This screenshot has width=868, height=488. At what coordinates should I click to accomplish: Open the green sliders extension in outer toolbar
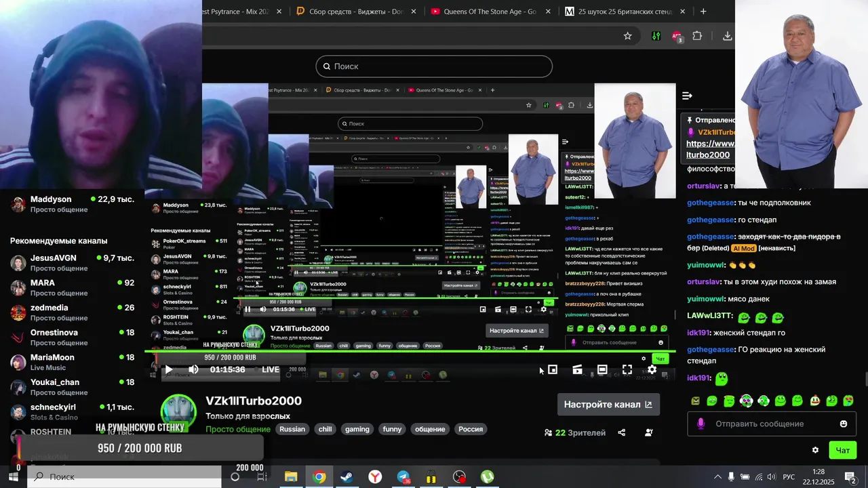click(x=656, y=36)
